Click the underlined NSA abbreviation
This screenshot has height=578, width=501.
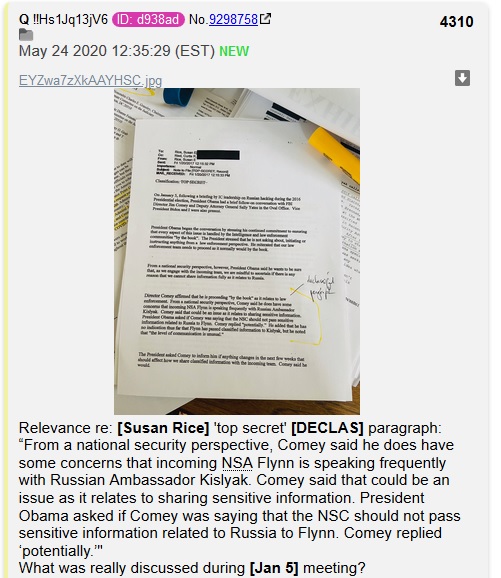coord(237,463)
